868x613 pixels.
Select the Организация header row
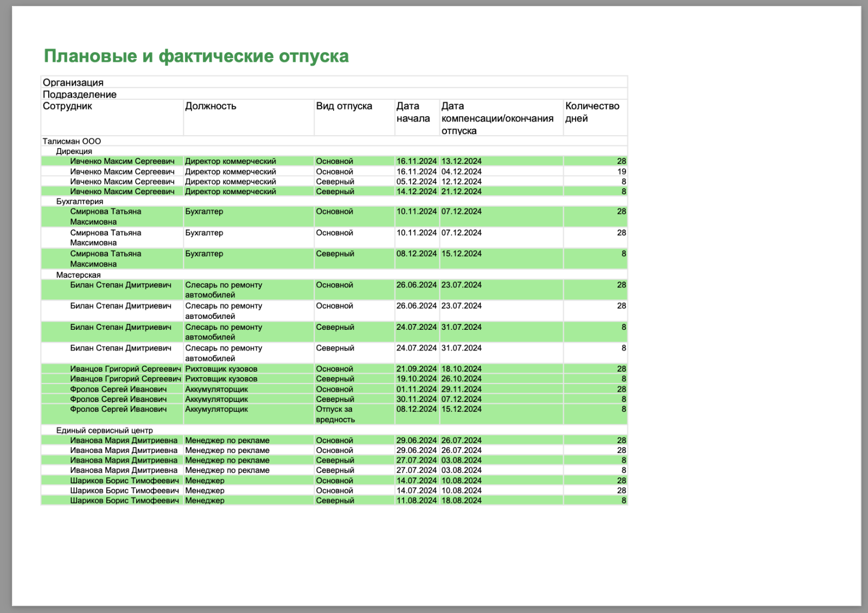click(x=73, y=82)
